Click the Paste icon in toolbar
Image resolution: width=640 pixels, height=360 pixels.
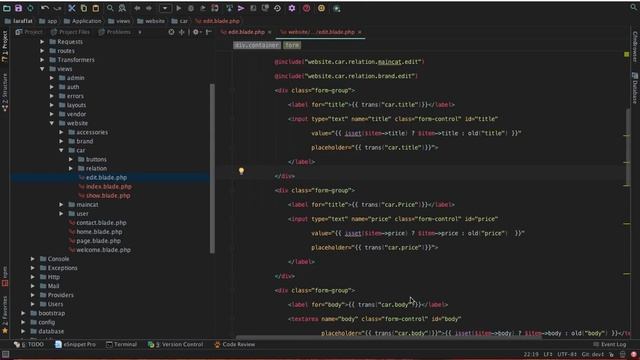[x=96, y=8]
